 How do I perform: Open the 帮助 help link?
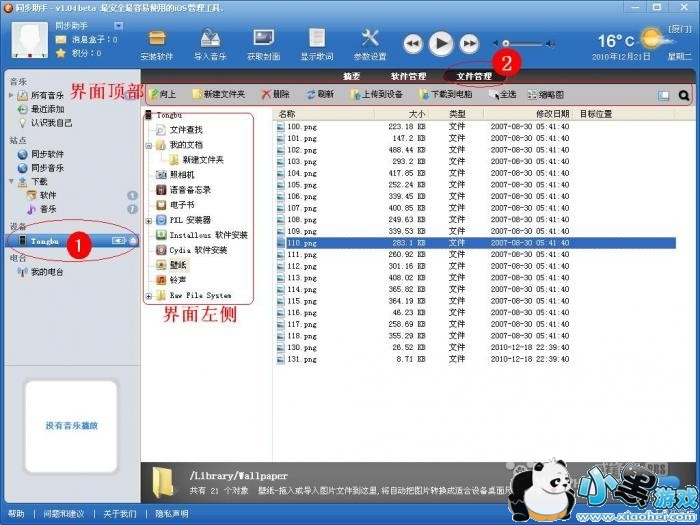(16, 514)
